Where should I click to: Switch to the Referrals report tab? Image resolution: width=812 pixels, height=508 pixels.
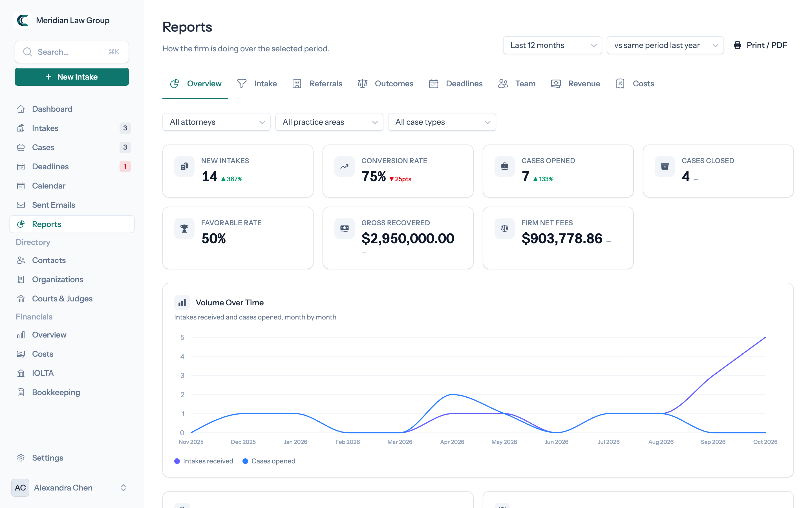[317, 84]
